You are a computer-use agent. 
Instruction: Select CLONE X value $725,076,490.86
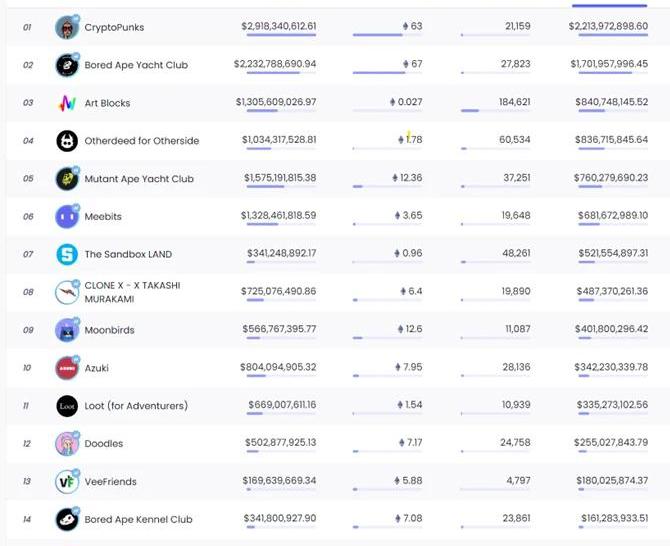(279, 291)
